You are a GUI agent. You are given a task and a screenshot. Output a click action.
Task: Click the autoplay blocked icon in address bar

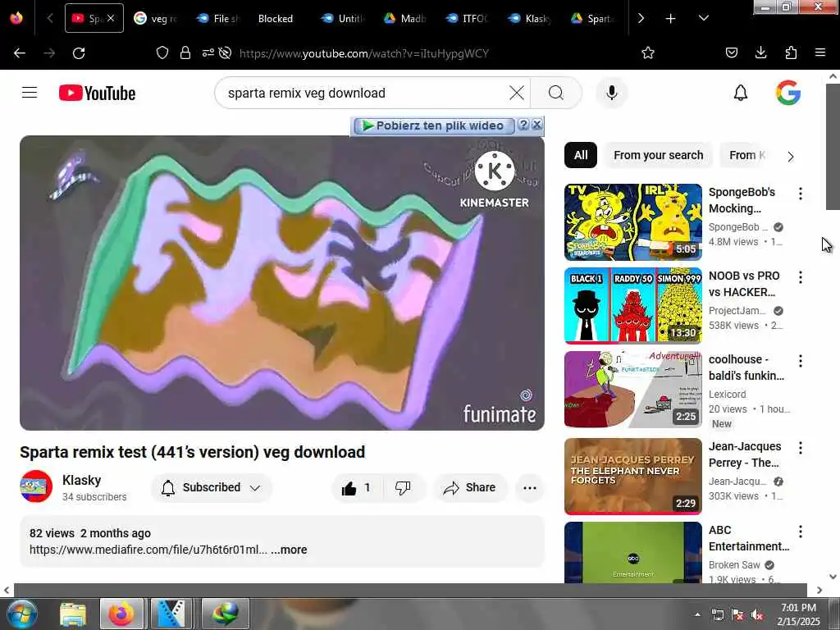(226, 52)
